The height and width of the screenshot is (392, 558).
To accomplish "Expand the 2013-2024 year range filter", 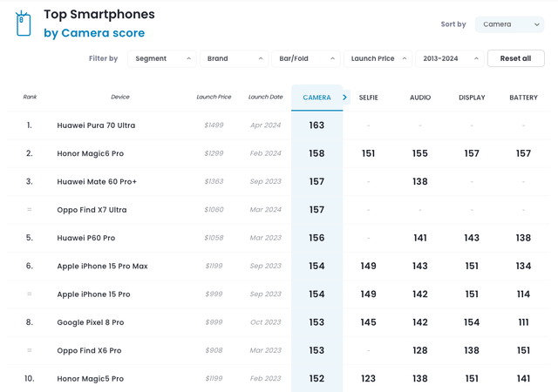I will (x=449, y=58).
